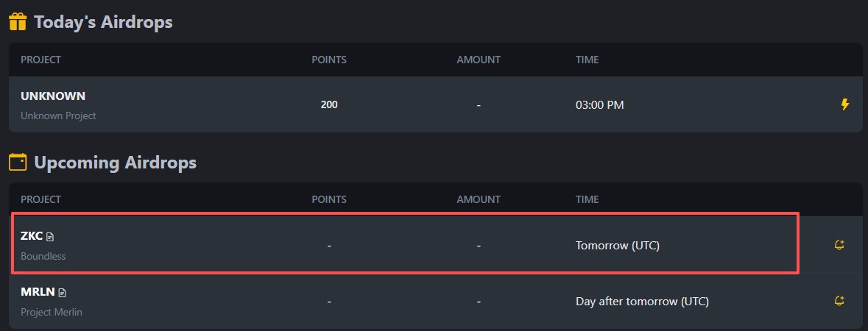
Task: Select the ZKC project name
Action: coord(32,236)
